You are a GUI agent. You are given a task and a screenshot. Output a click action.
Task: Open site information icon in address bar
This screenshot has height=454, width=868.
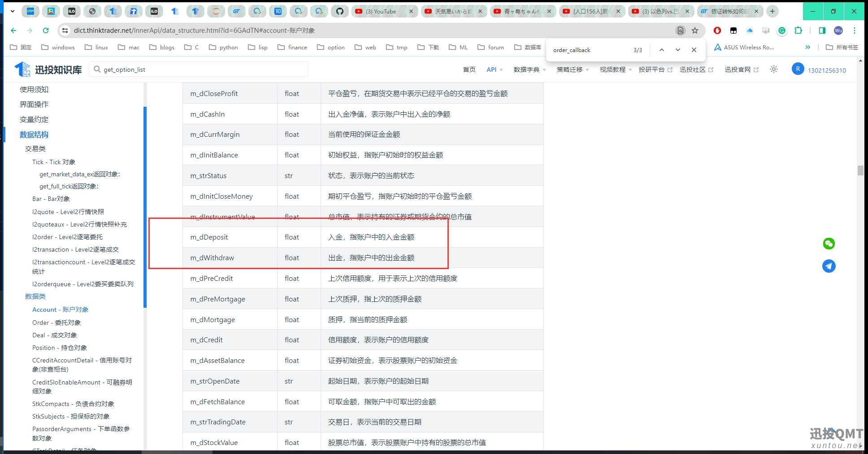click(65, 31)
